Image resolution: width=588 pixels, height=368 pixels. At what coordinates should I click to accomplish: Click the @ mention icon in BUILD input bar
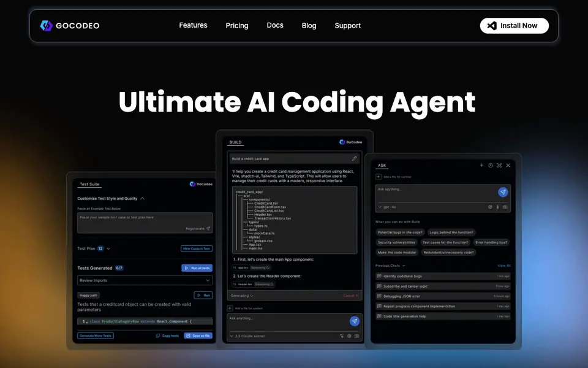(349, 336)
